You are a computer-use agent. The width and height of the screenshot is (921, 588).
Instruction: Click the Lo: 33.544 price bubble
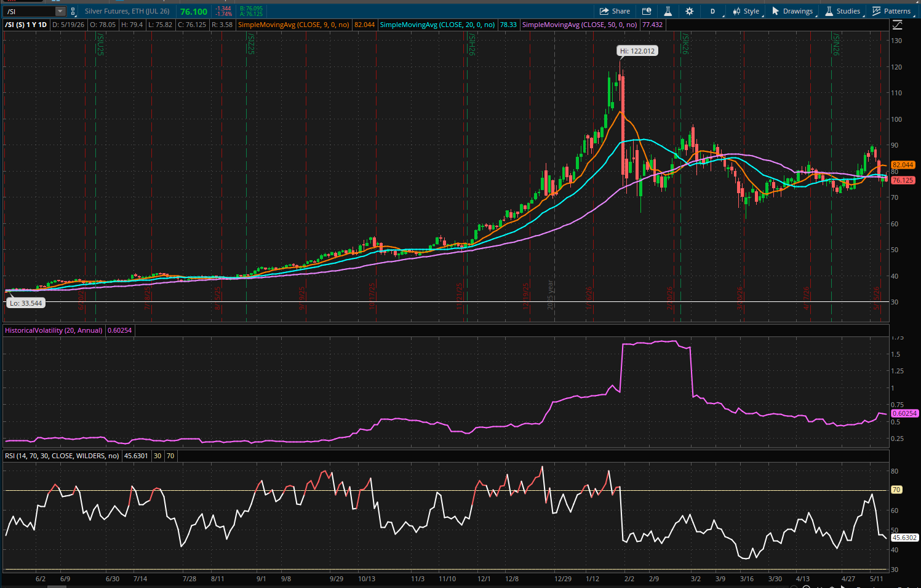[26, 303]
